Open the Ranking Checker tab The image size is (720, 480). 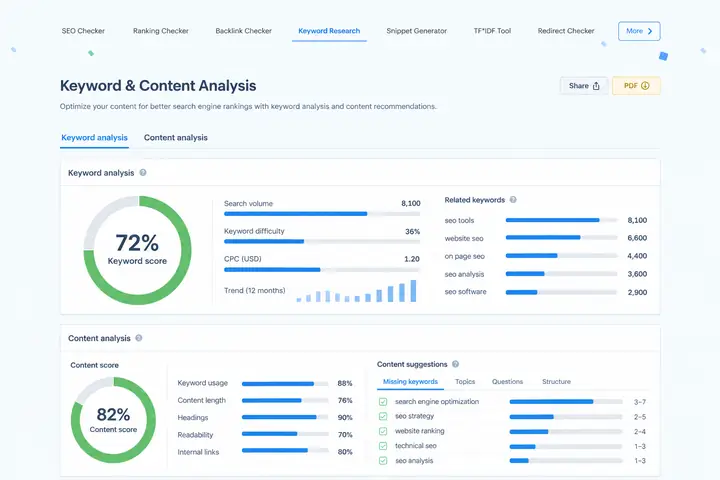(x=161, y=31)
